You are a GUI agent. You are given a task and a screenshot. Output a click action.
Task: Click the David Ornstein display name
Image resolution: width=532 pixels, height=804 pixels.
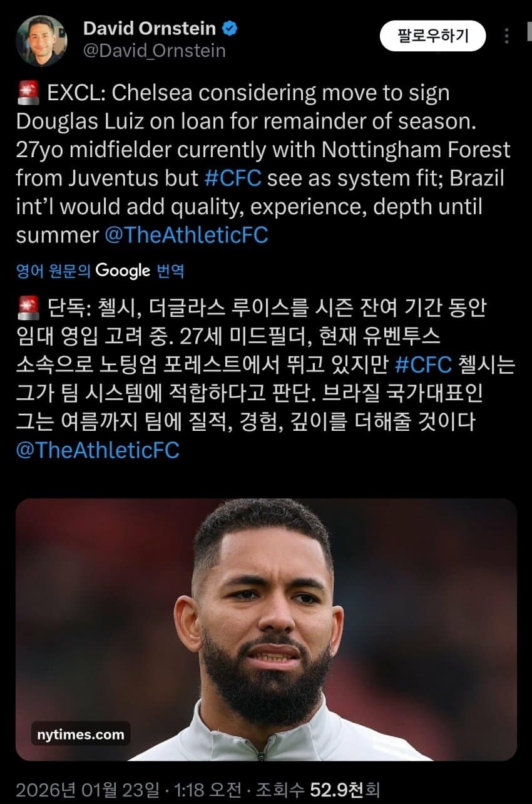point(149,28)
